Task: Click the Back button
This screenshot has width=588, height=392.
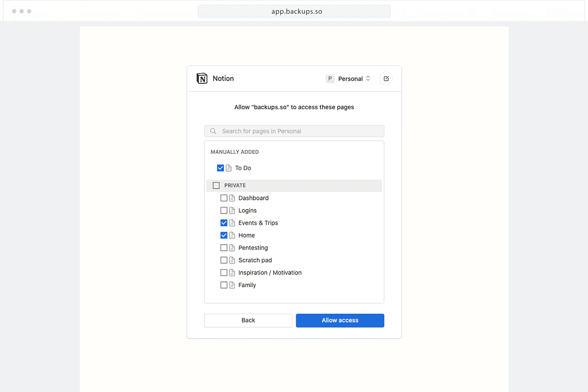Action: pyautogui.click(x=248, y=320)
